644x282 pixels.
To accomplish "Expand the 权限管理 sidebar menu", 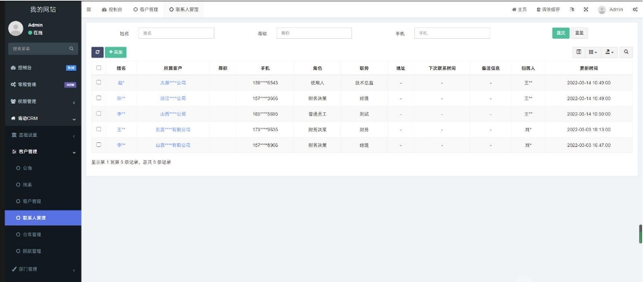I will click(43, 102).
